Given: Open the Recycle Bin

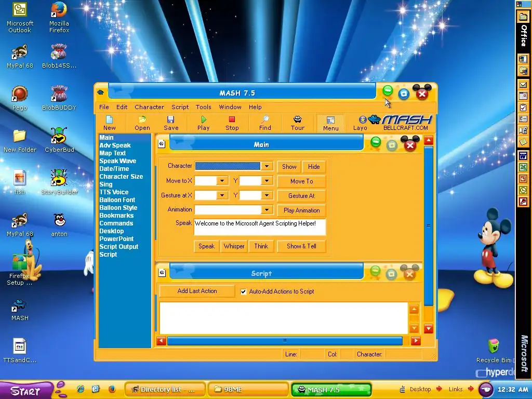Looking at the screenshot, I should 494,351.
